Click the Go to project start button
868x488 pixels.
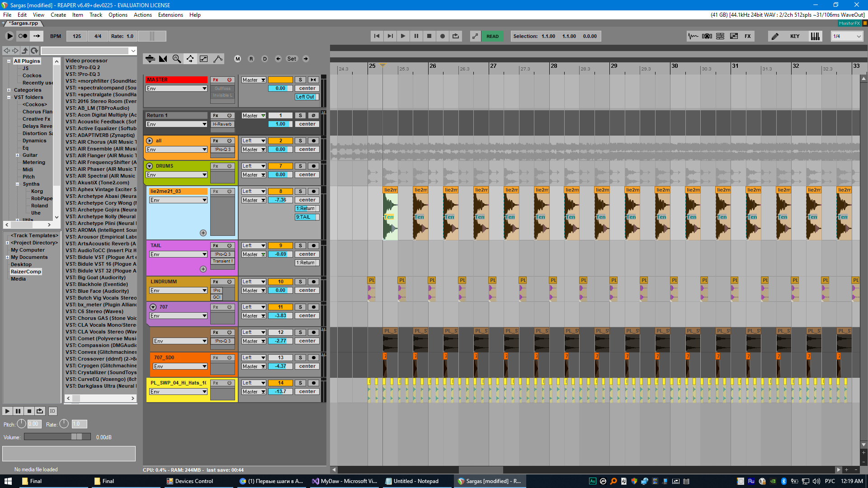point(377,36)
